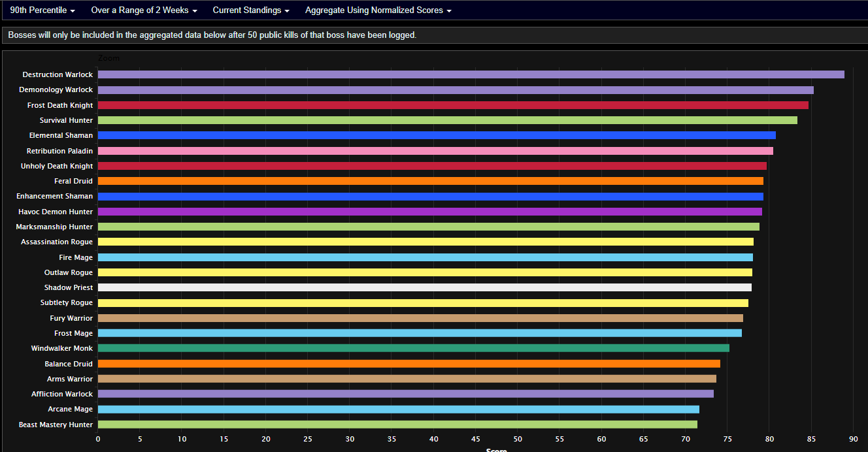The image size is (868, 452).
Task: Click the Frost Mage bar
Action: (x=420, y=333)
